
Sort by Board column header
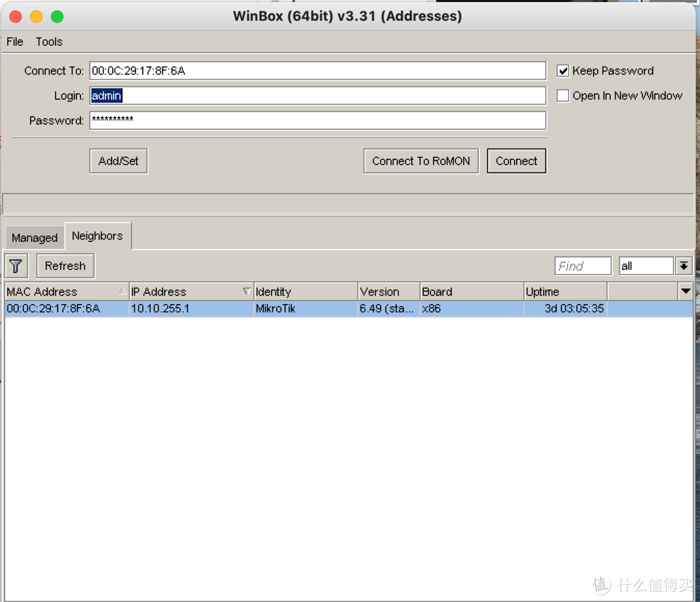(x=472, y=292)
